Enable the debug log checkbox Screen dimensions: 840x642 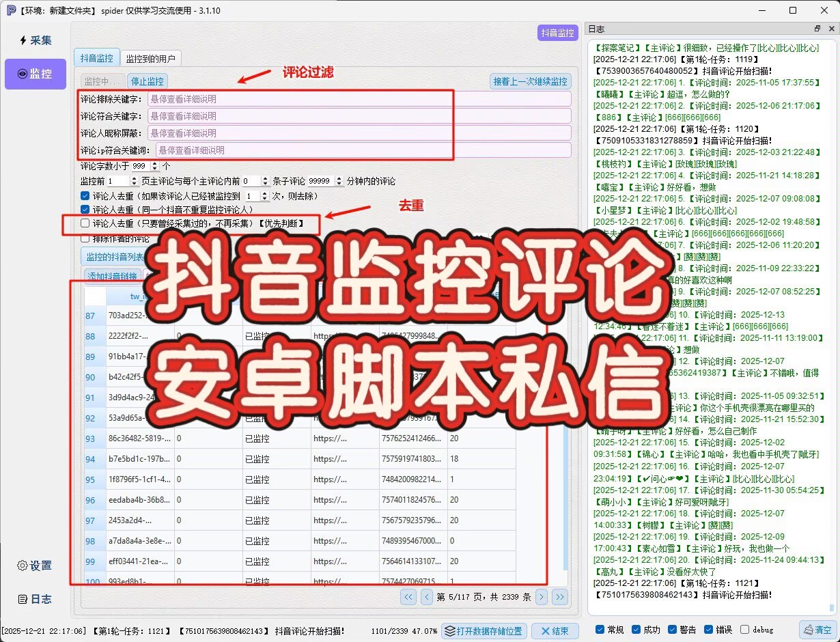[x=744, y=630]
